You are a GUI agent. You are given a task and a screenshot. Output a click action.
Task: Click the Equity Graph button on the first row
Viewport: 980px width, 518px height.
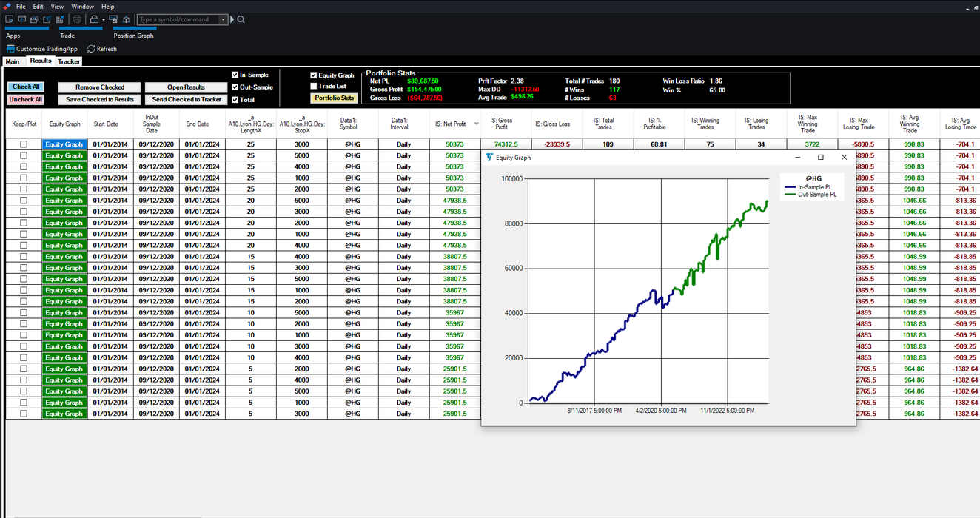coord(64,144)
